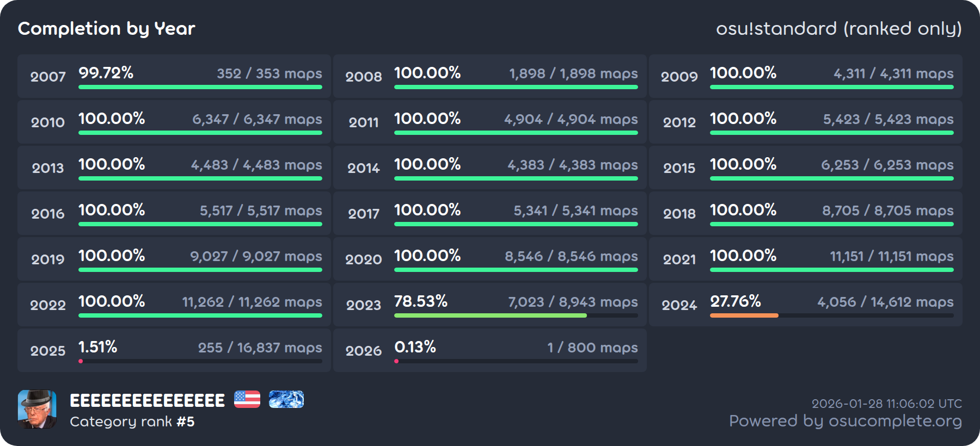Viewport: 980px width, 446px height.
Task: Select the 2018 year label
Action: pos(679,214)
